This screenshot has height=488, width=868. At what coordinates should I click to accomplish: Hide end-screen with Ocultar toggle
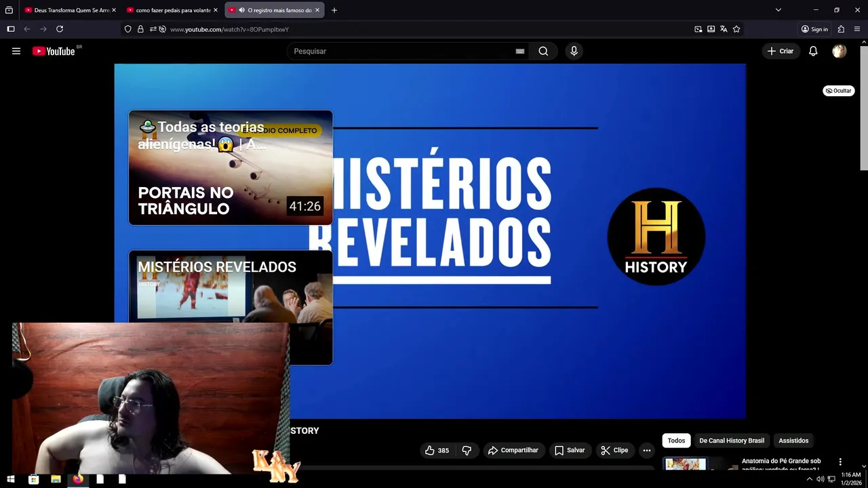point(839,91)
